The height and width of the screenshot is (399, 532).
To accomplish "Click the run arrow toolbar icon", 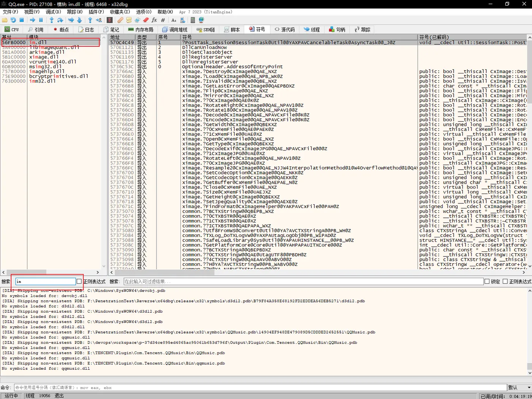I will tap(32, 20).
